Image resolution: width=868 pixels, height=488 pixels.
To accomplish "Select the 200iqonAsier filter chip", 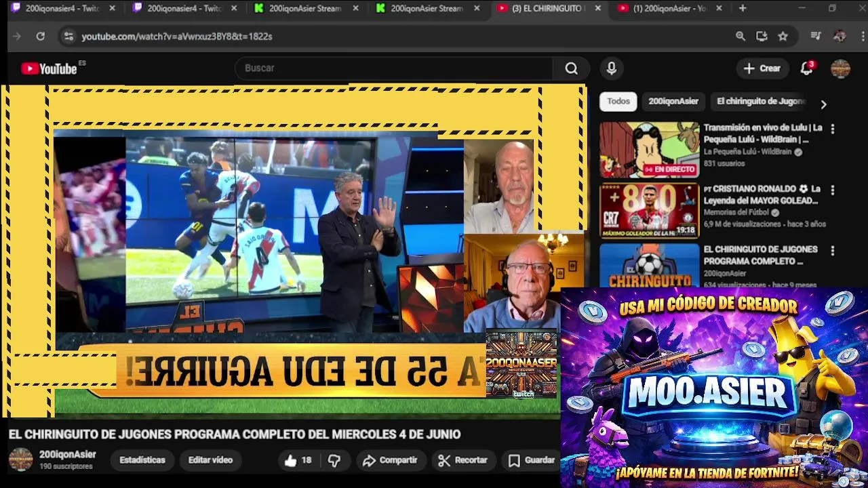I will point(673,101).
